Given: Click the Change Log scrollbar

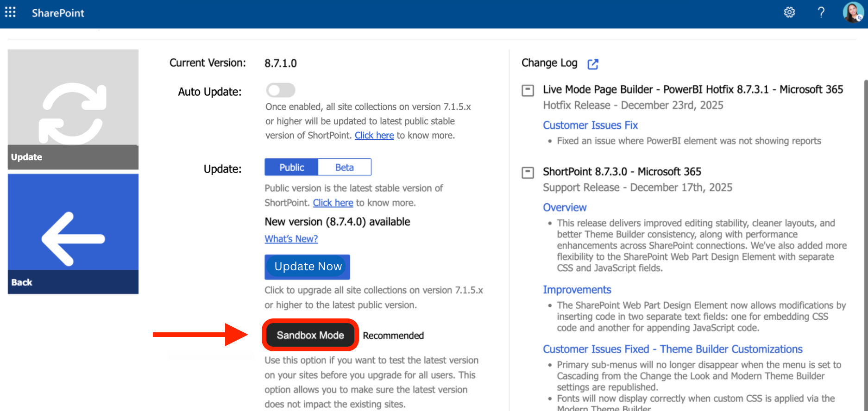Looking at the screenshot, I should 865,244.
